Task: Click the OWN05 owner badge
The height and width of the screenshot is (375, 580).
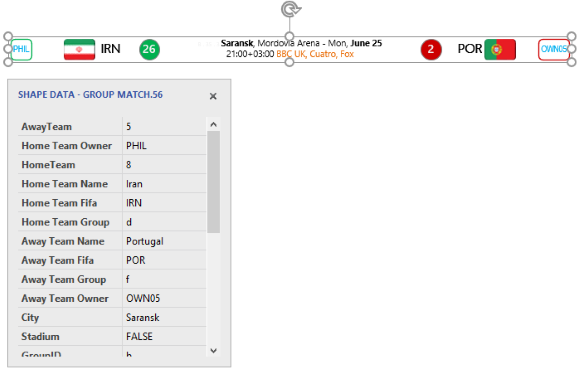Action: [x=554, y=49]
